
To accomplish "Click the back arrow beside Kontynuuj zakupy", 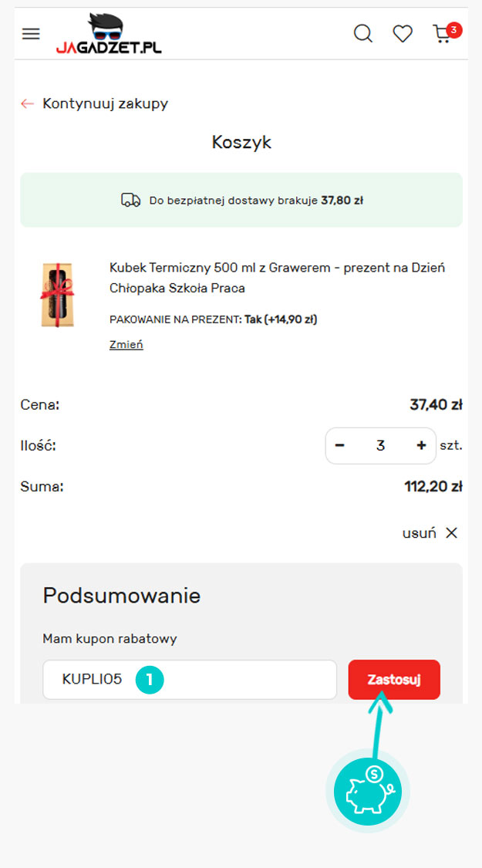I will [28, 103].
